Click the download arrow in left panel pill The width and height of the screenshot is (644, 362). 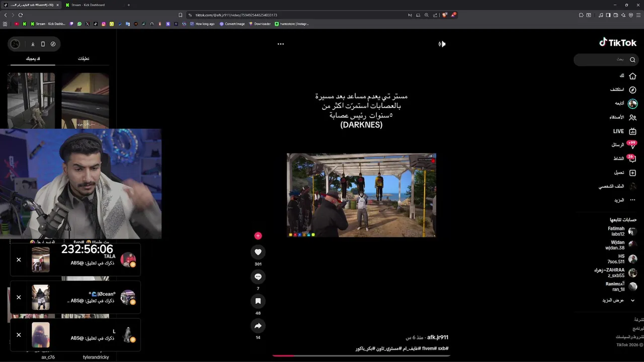pos(33,44)
